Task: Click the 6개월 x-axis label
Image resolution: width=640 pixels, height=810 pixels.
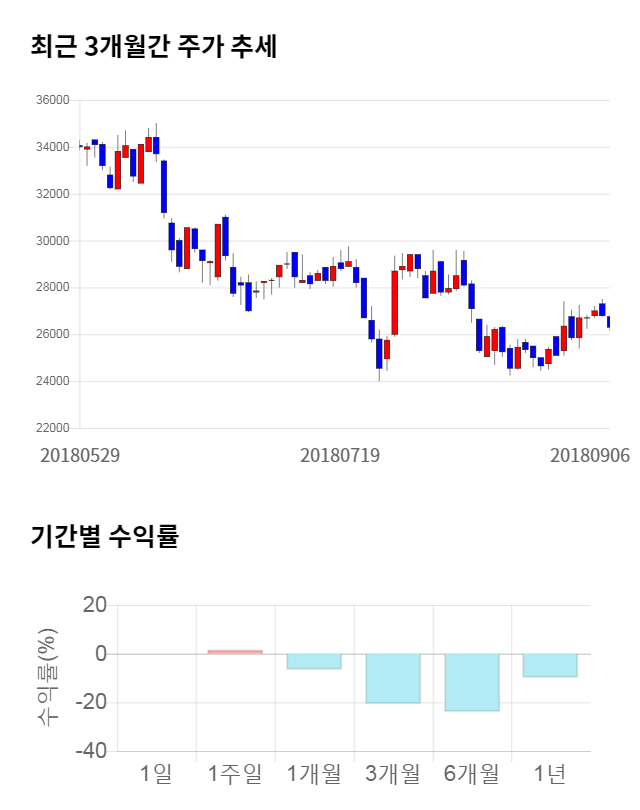Action: tap(472, 773)
